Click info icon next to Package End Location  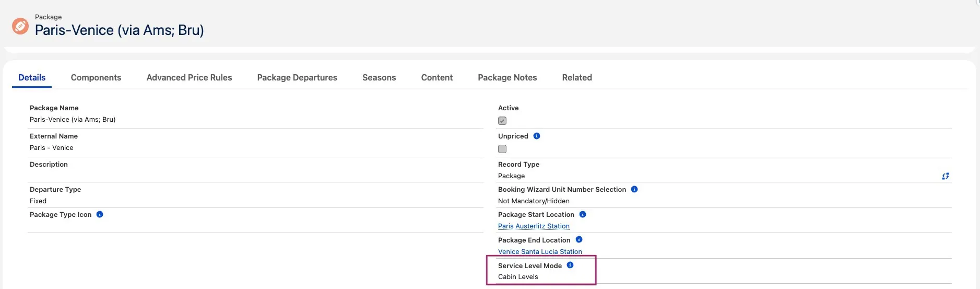(x=578, y=239)
